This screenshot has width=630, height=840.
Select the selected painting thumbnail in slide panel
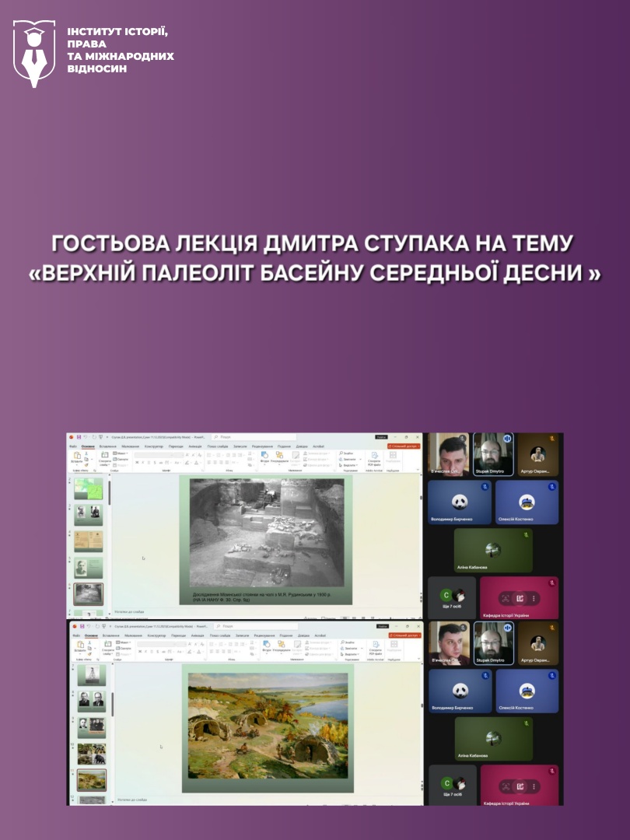[92, 779]
